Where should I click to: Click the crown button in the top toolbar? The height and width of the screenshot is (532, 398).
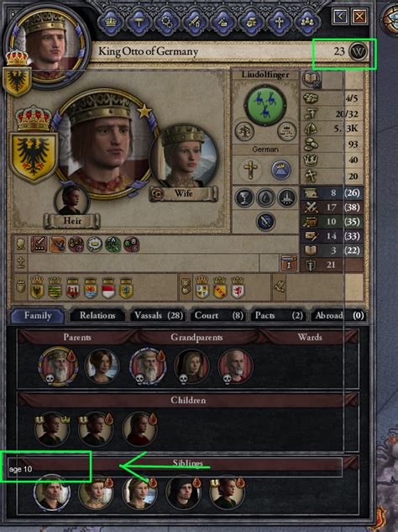click(111, 22)
